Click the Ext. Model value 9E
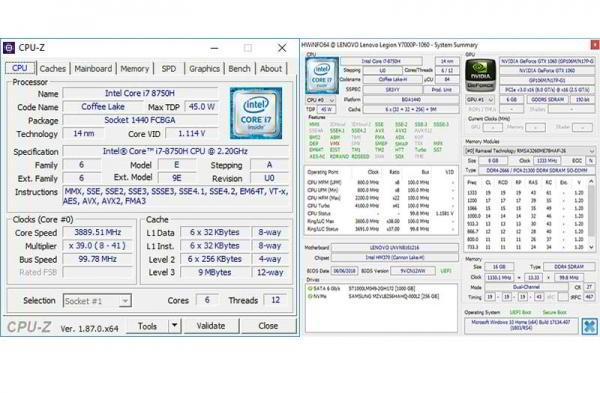600x393 pixels. pos(177,178)
